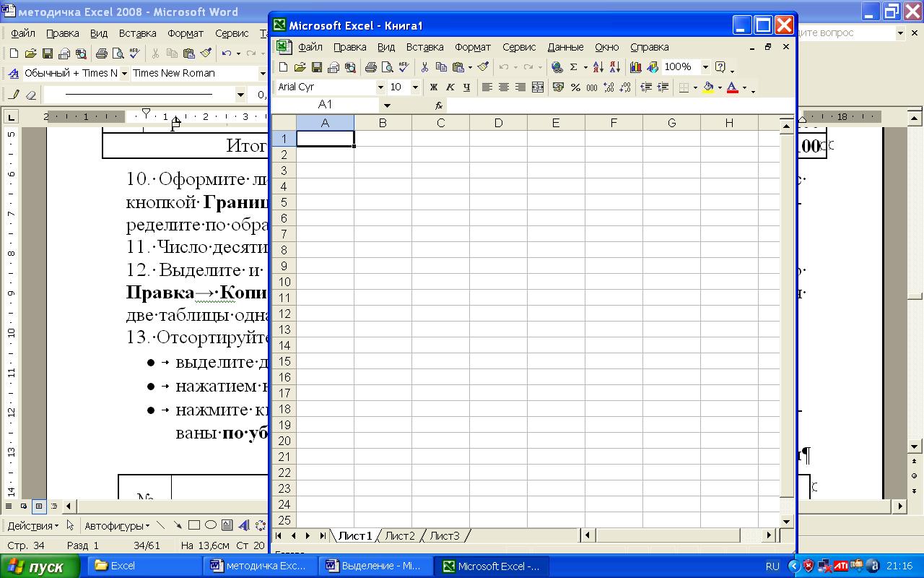Open Word's style dropdown Обычный
Screen dimensions: 924x578
pos(124,73)
